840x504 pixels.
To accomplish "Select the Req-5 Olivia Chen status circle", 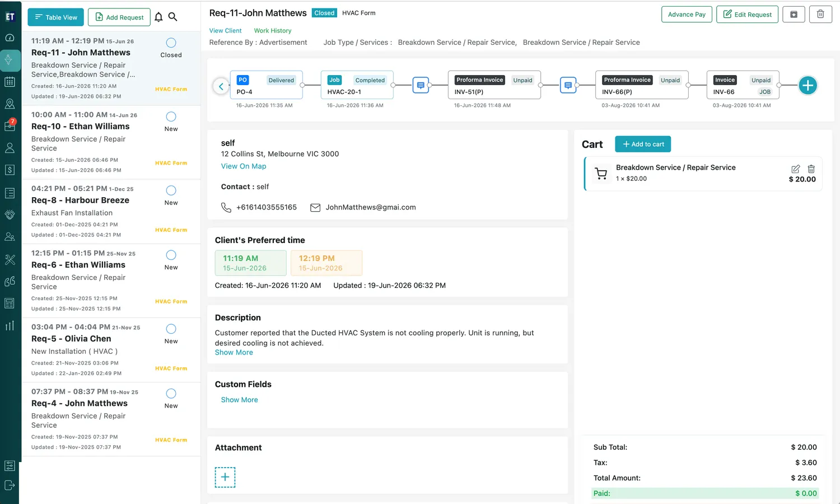I will pos(171,329).
